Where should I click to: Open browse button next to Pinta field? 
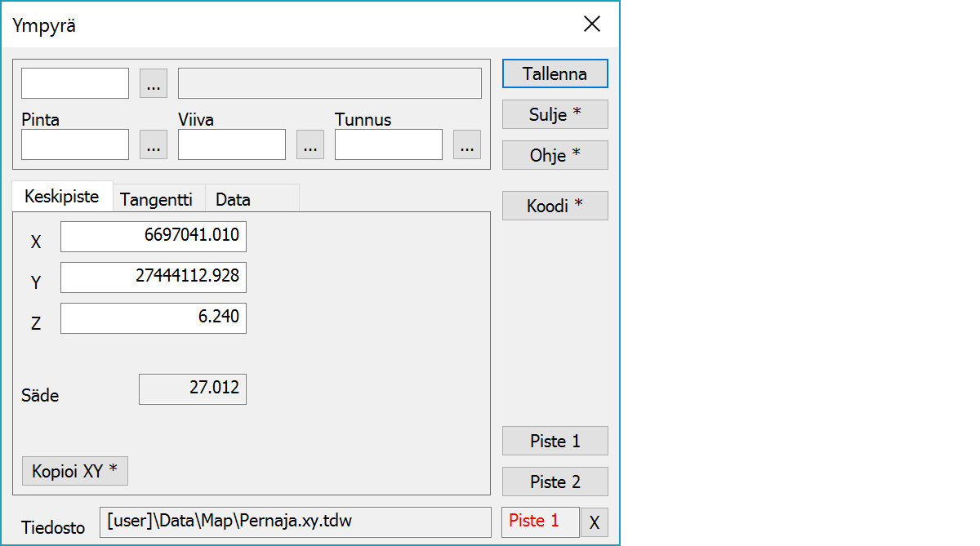154,145
